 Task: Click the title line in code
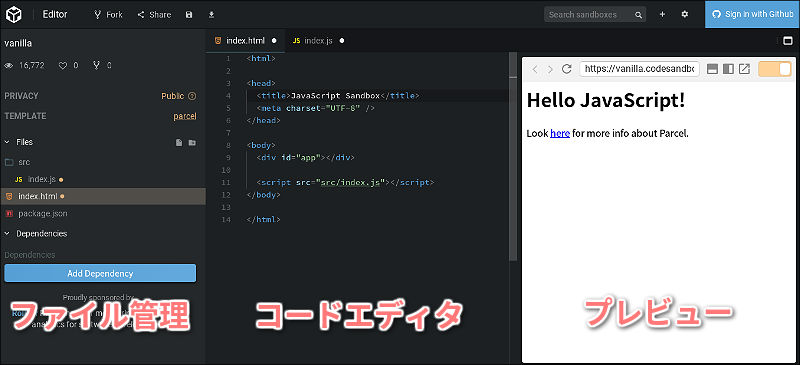(x=338, y=95)
